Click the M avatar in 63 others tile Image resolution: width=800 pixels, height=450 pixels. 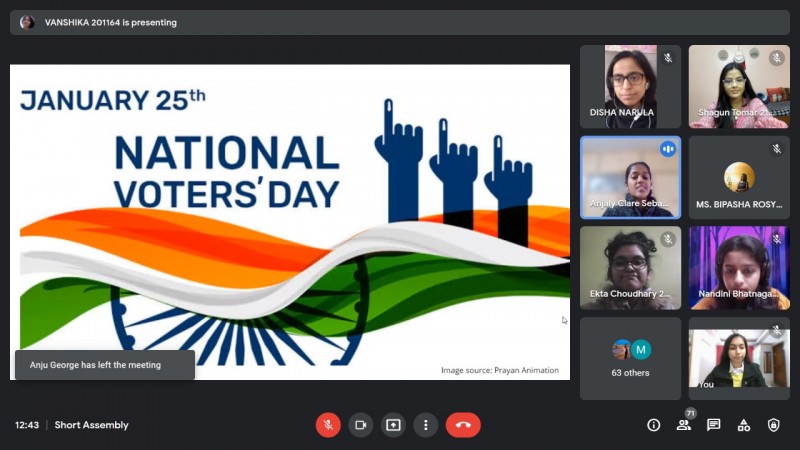[641, 349]
